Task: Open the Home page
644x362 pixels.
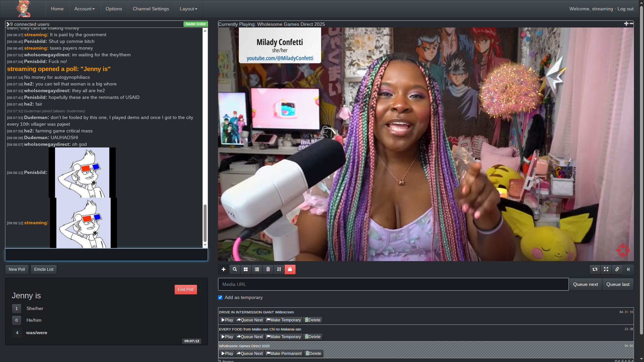Action: tap(57, 9)
